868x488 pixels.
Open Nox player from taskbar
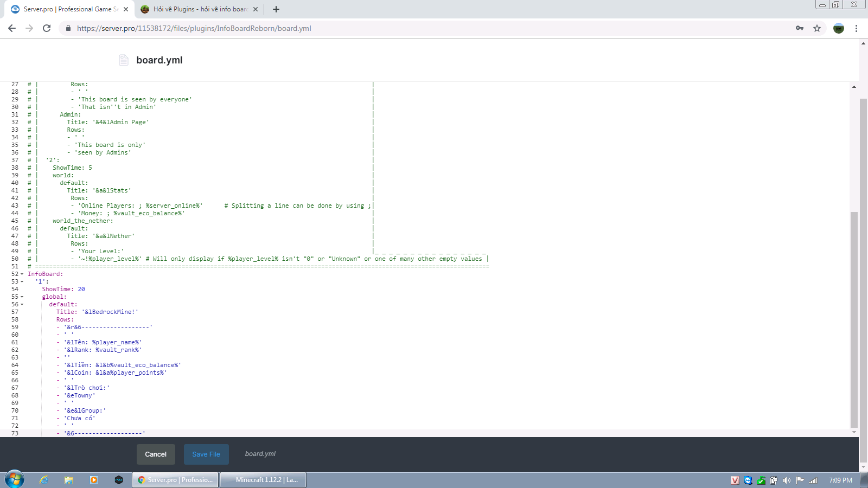coord(119,480)
